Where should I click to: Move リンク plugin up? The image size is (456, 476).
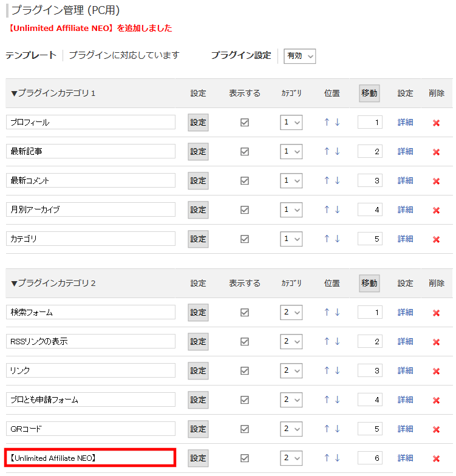coord(327,370)
